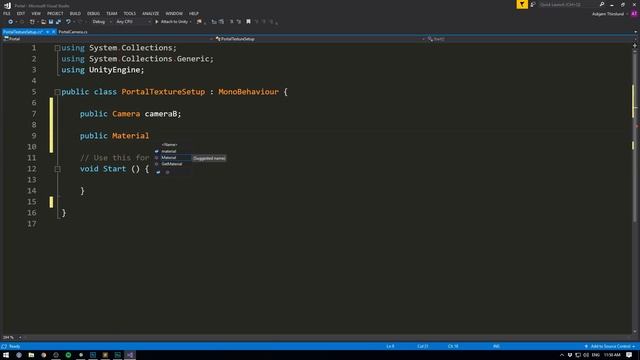
Task: Collapse the PortalTextureSetup class region
Action: pos(58,92)
